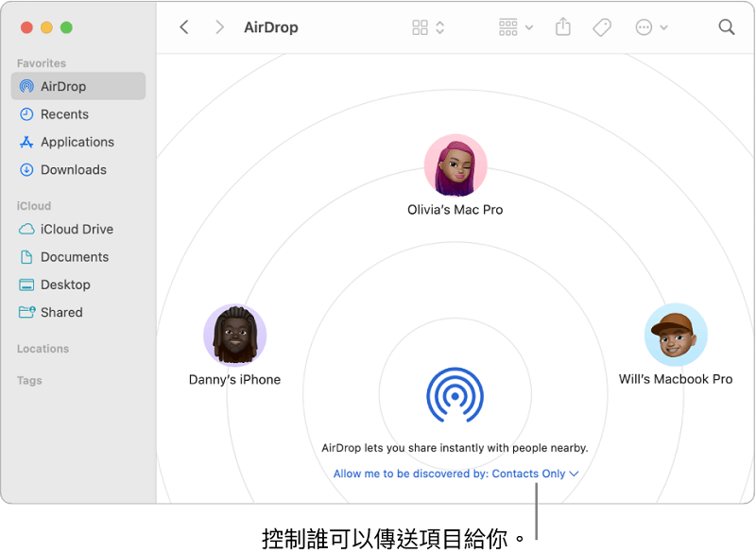Close the Finder window with the red button
Screen dimensions: 756x553
[x=26, y=27]
